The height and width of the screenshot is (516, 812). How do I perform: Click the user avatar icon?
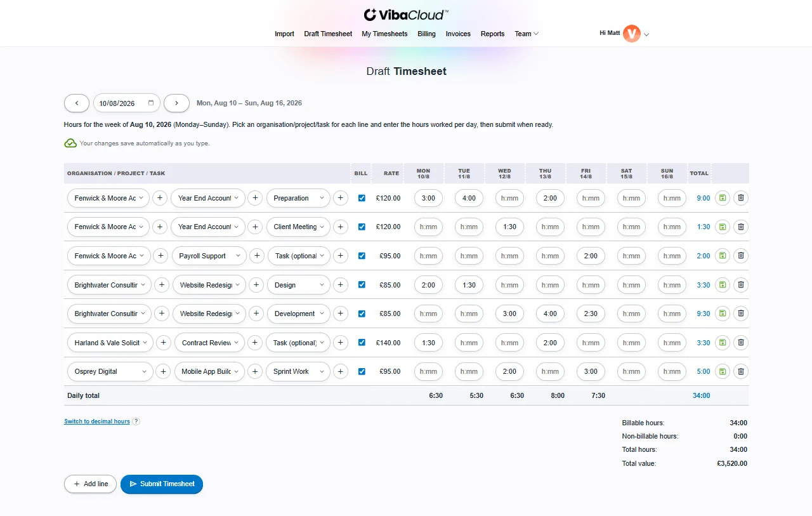(x=631, y=34)
